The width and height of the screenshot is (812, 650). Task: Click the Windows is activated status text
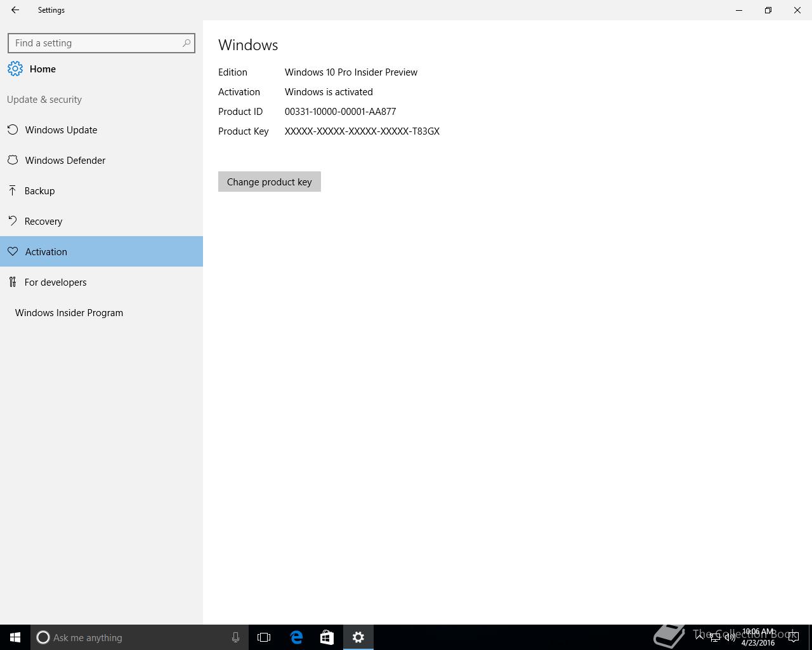pos(329,91)
